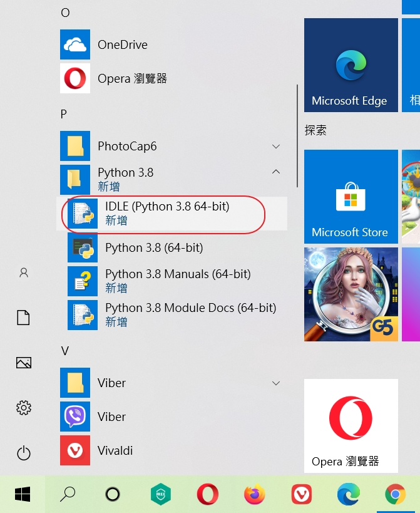Screen dimensions: 420x513
Task: Open Python 3.8 (64-bit) console
Action: point(172,247)
